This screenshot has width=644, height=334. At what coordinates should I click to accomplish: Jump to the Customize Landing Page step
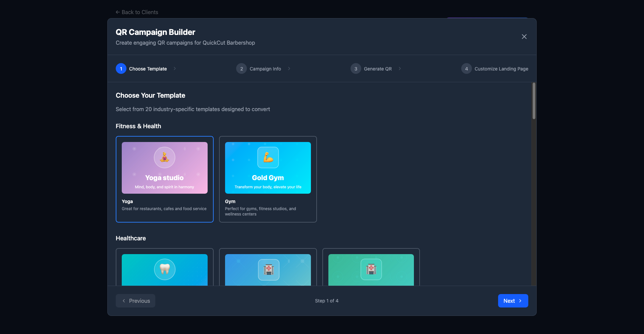(501, 68)
